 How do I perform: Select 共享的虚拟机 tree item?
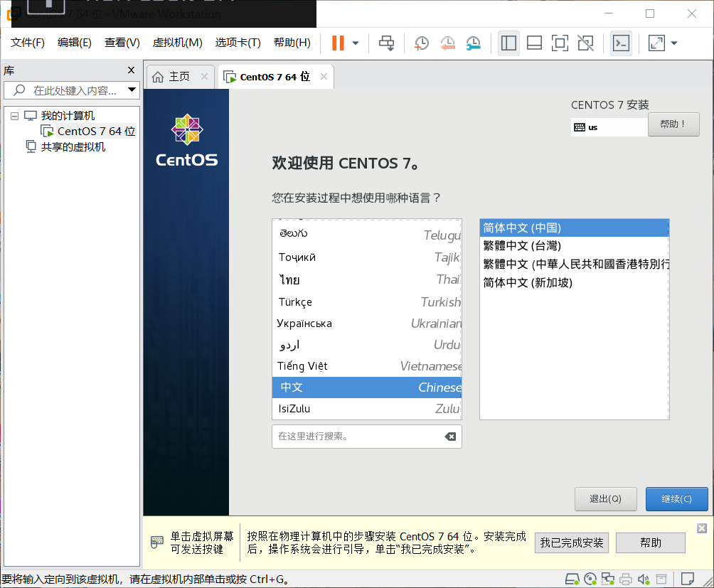66,146
